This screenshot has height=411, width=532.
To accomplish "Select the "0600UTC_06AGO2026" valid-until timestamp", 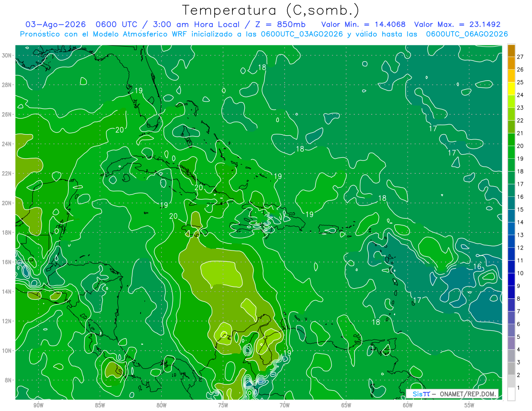I will [x=467, y=34].
